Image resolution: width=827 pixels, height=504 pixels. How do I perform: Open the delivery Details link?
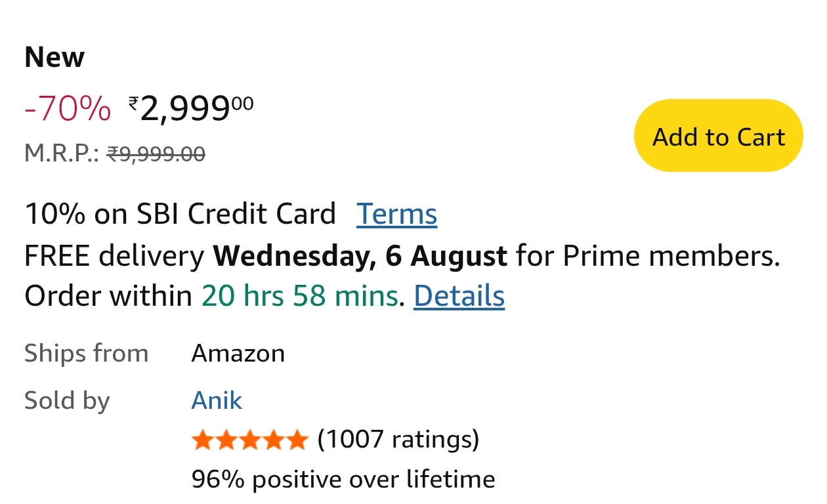pyautogui.click(x=459, y=296)
